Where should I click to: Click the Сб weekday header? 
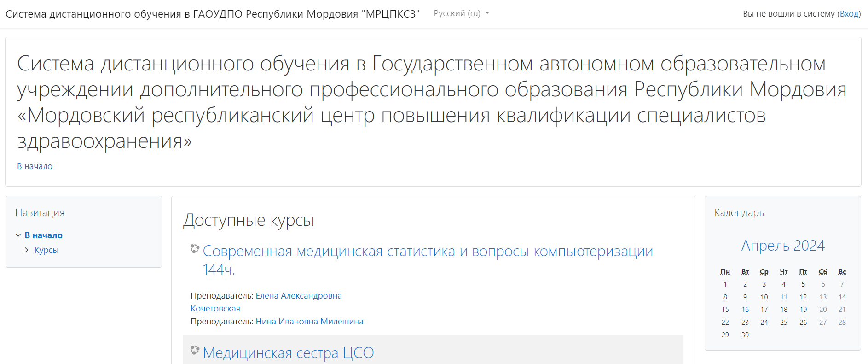(823, 272)
